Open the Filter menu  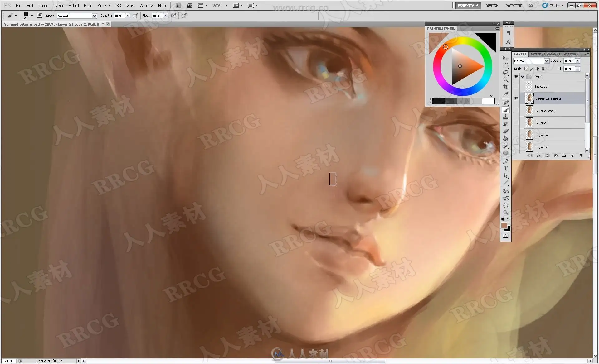(x=88, y=5)
